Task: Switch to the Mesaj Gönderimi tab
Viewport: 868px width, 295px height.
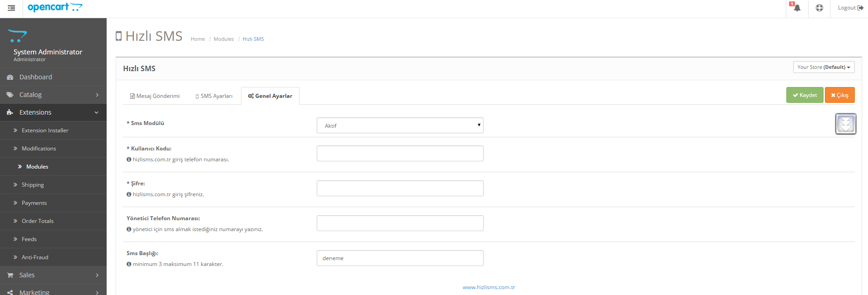Action: [155, 96]
